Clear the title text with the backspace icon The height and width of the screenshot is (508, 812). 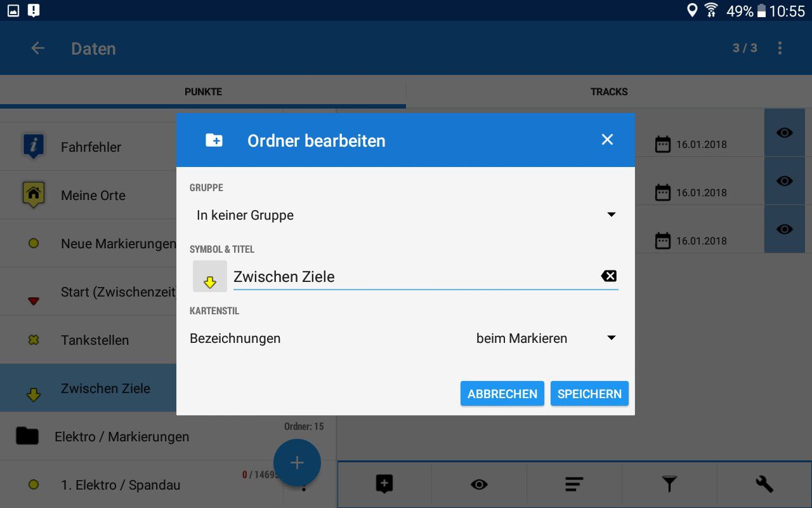click(608, 276)
